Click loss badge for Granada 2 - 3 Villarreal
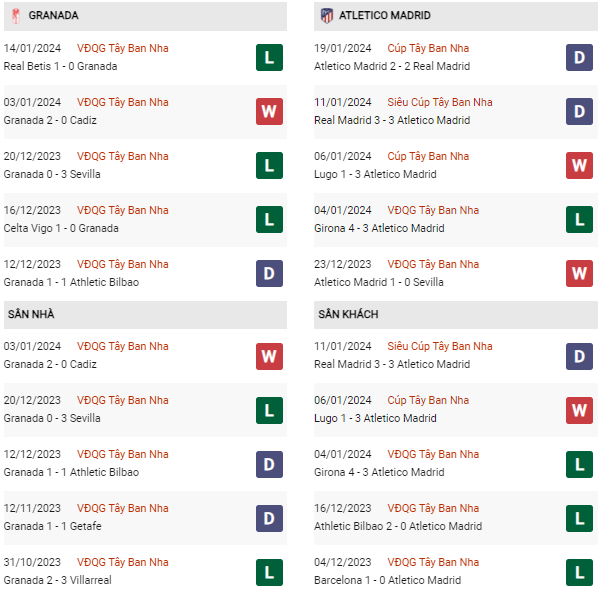The image size is (600, 590). (x=268, y=571)
